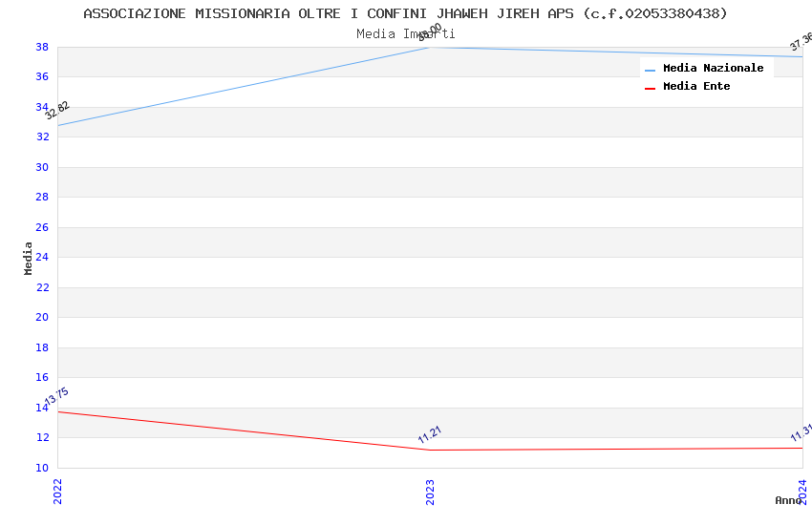Click the y-axis tick value 22
This screenshot has height=525, width=812.
(42, 287)
